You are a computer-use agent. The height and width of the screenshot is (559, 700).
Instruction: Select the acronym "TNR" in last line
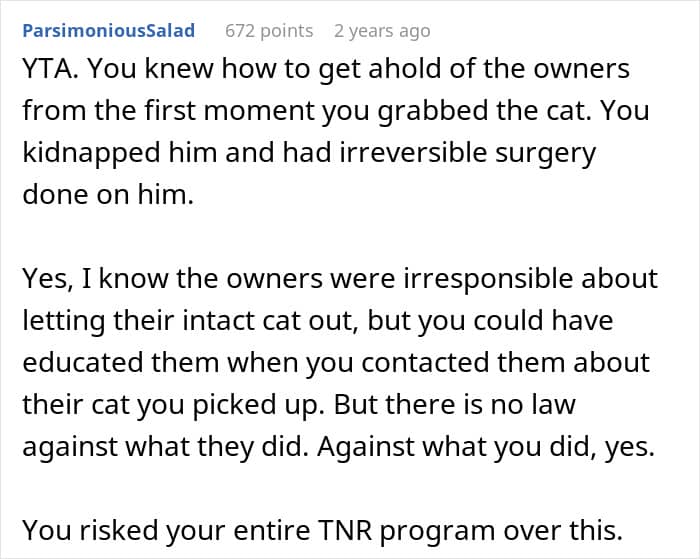click(x=345, y=530)
